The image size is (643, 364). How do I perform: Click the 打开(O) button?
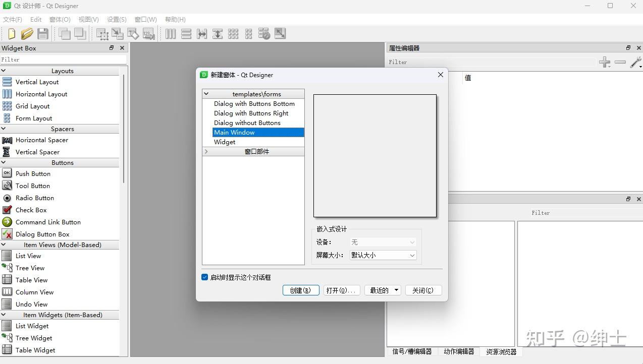coord(341,290)
